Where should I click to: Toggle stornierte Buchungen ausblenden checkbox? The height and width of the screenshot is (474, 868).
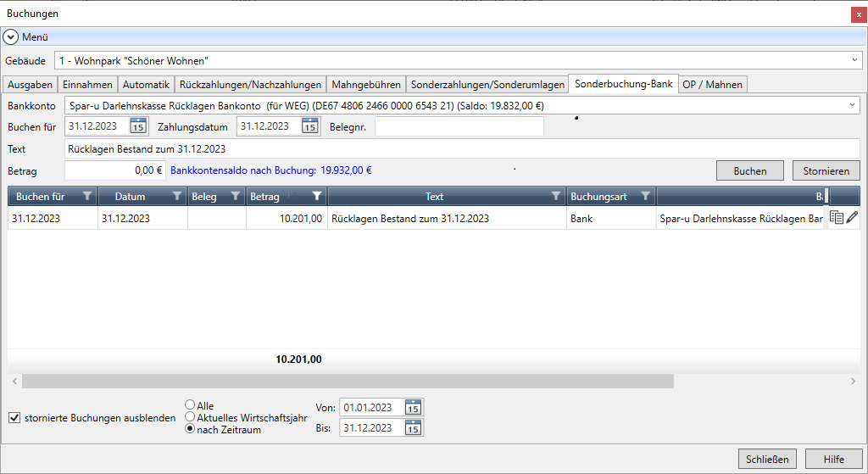(x=14, y=417)
